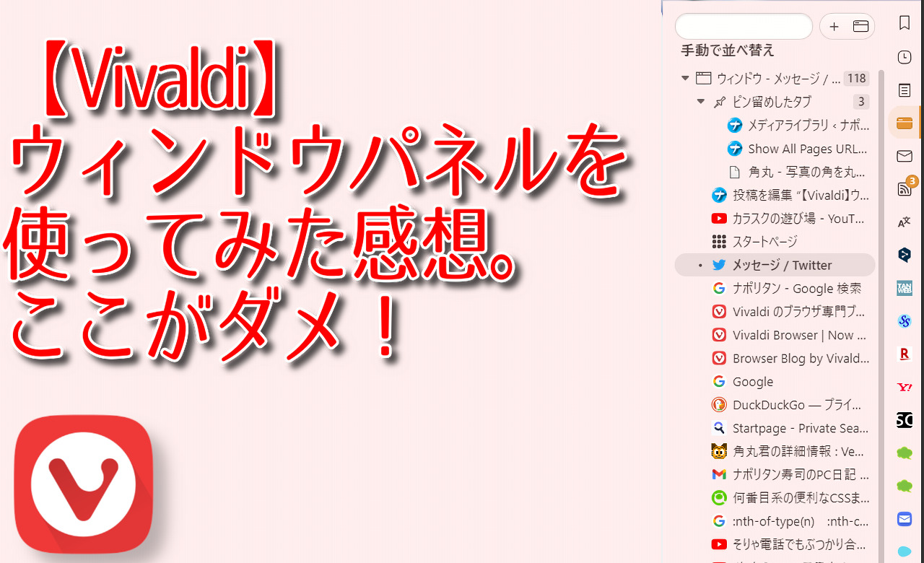924x563 pixels.
Task: Switch to スタートページ tab
Action: (775, 241)
